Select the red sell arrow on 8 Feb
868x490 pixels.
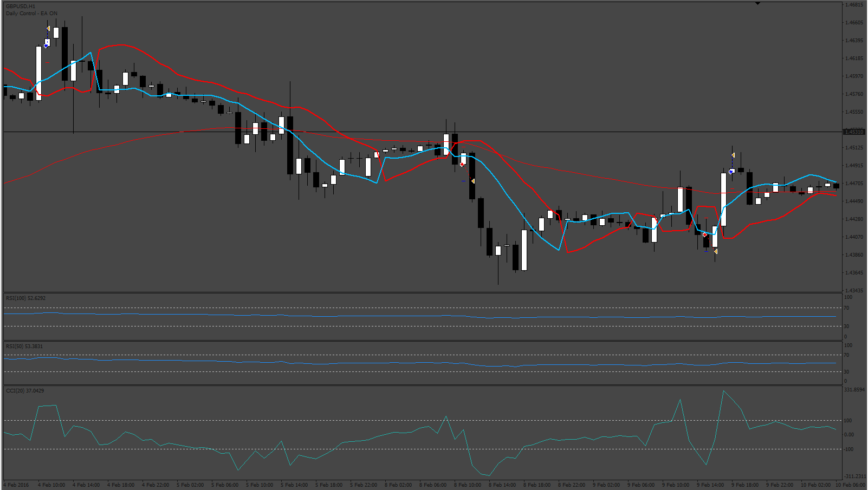tap(462, 164)
